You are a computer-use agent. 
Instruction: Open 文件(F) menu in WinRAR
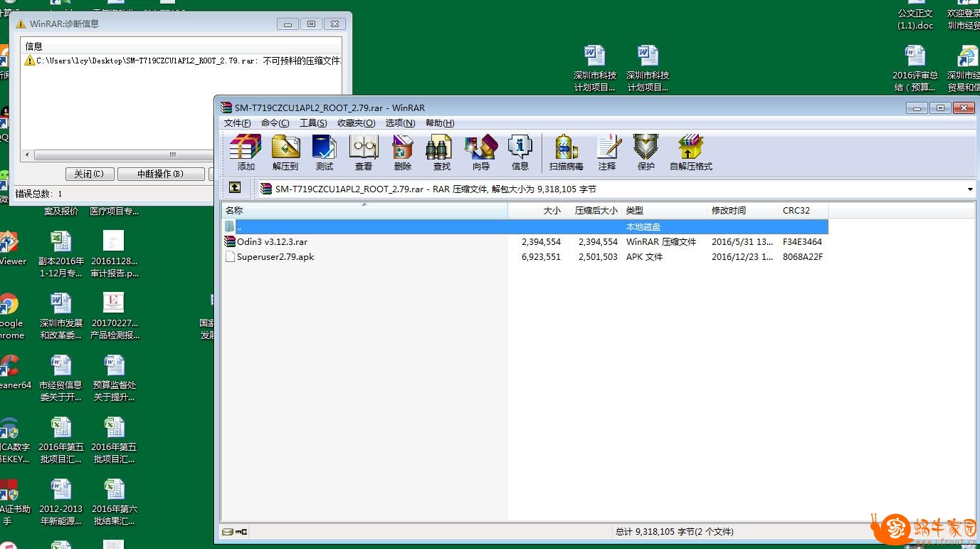click(238, 123)
